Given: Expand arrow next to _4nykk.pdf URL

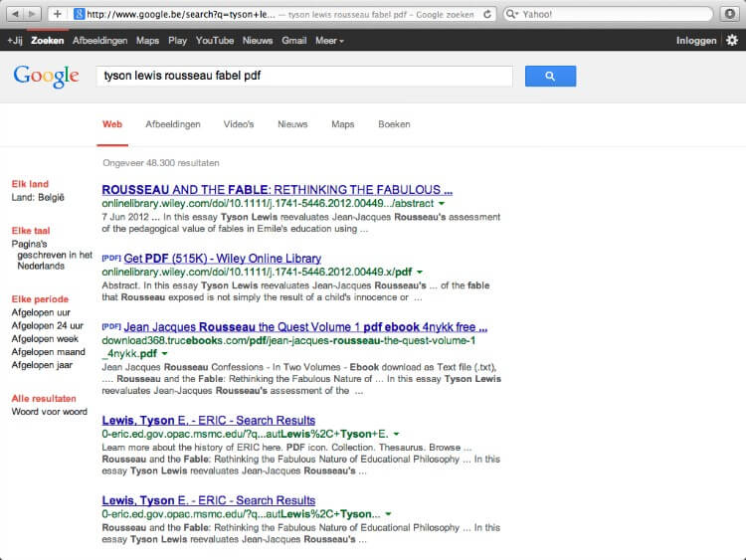Looking at the screenshot, I should (164, 353).
